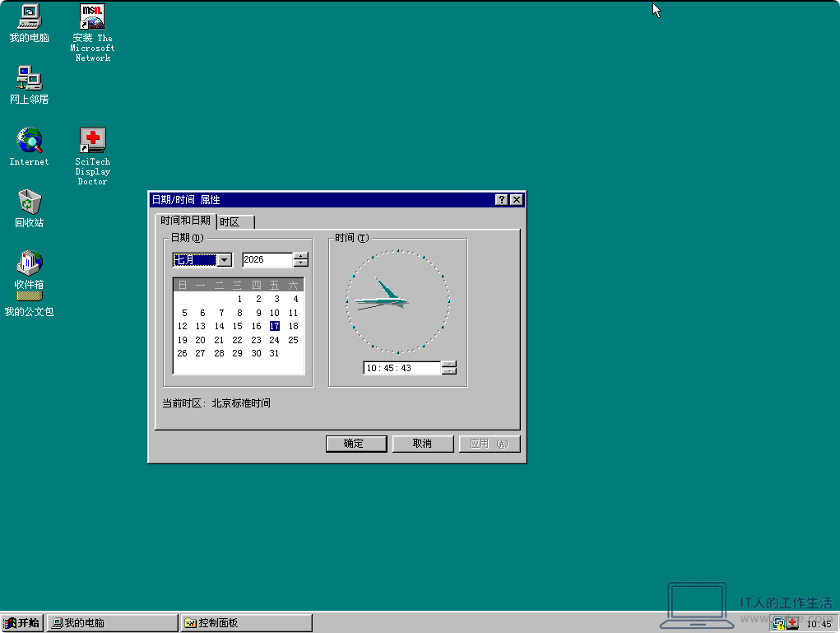This screenshot has width=840, height=633.
Task: Click the 取消 button
Action: pos(423,444)
